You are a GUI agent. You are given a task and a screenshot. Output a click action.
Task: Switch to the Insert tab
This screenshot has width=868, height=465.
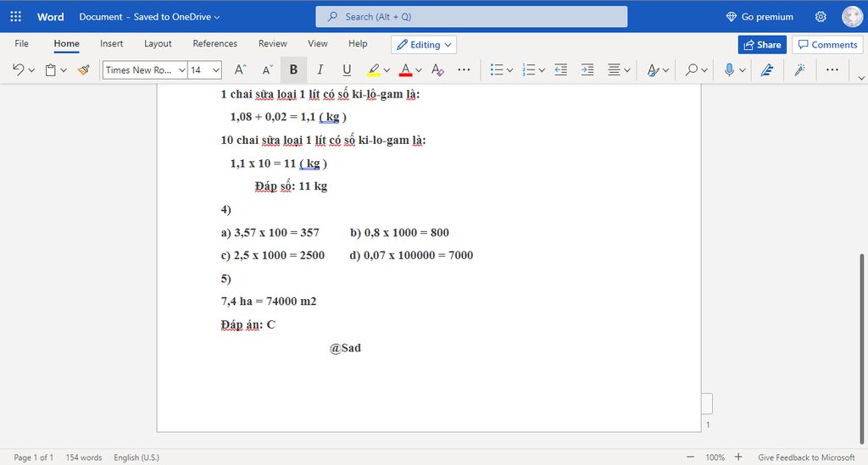pyautogui.click(x=111, y=43)
